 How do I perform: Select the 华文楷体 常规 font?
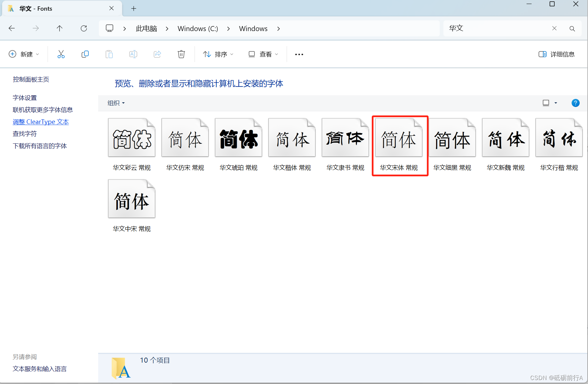[x=292, y=145]
